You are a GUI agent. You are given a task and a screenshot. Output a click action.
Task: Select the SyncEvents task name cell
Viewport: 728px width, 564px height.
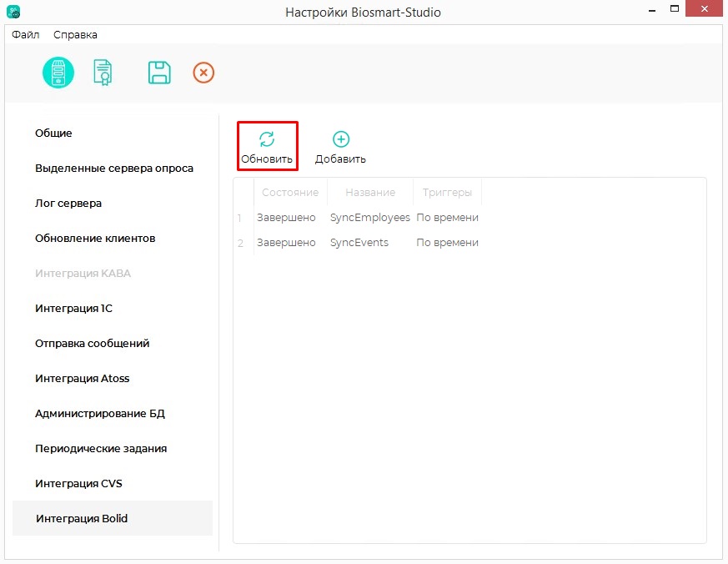click(x=370, y=243)
